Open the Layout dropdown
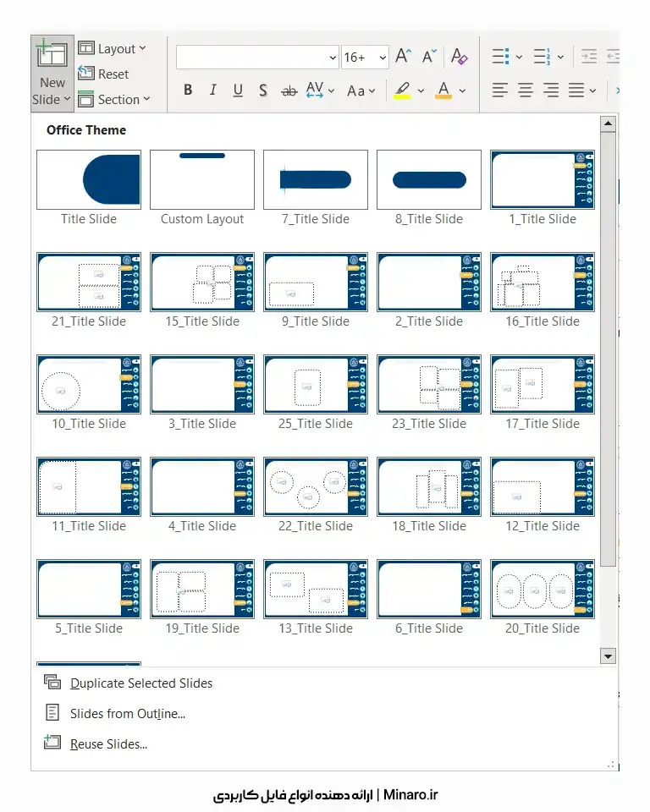 click(112, 49)
